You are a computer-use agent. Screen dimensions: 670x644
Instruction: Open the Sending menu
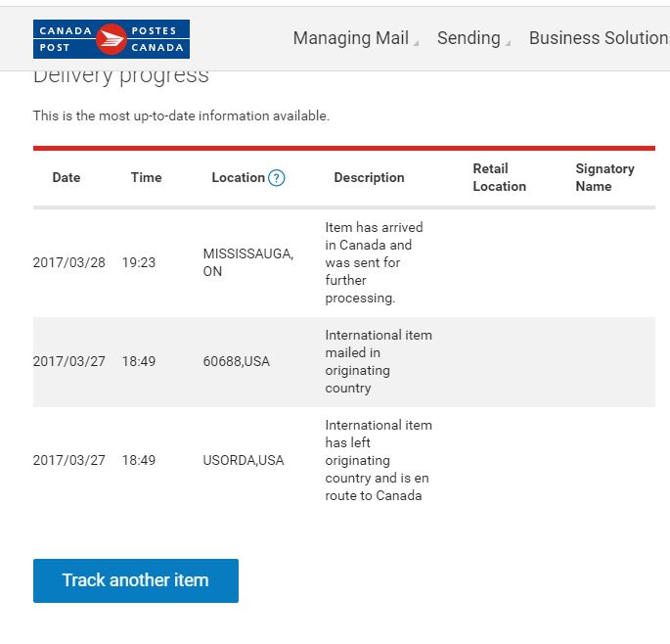pyautogui.click(x=469, y=38)
